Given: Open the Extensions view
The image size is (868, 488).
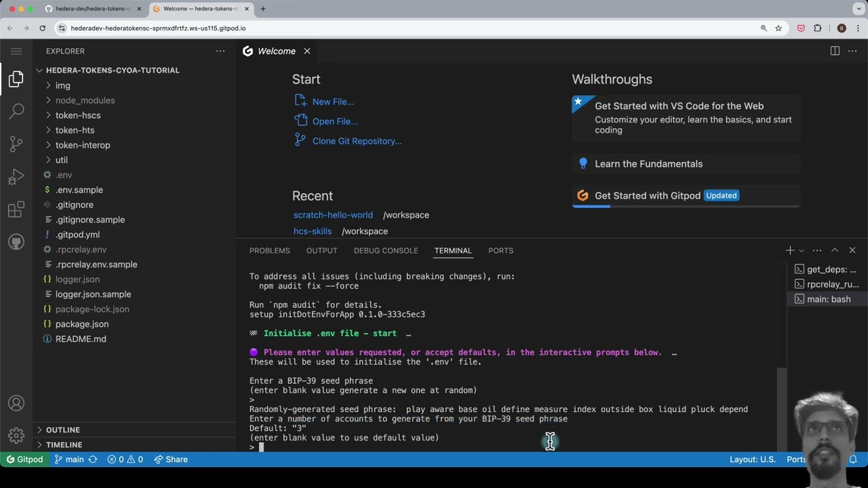Looking at the screenshot, I should click(x=16, y=209).
